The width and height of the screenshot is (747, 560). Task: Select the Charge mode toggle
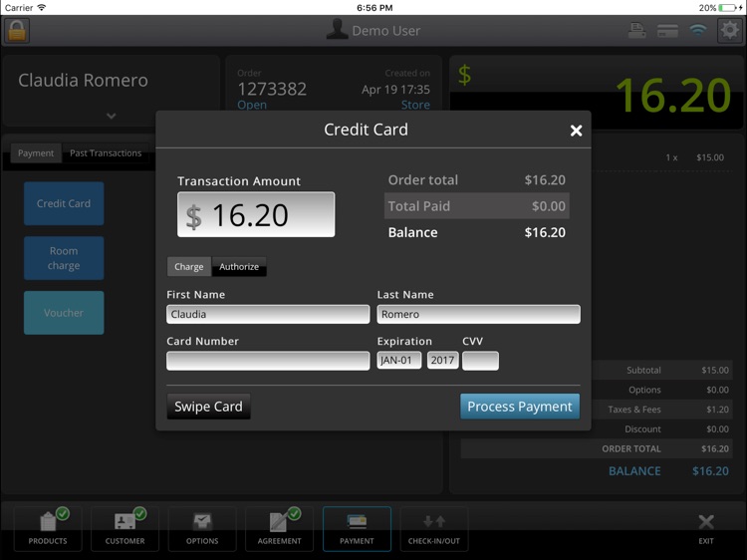(188, 267)
